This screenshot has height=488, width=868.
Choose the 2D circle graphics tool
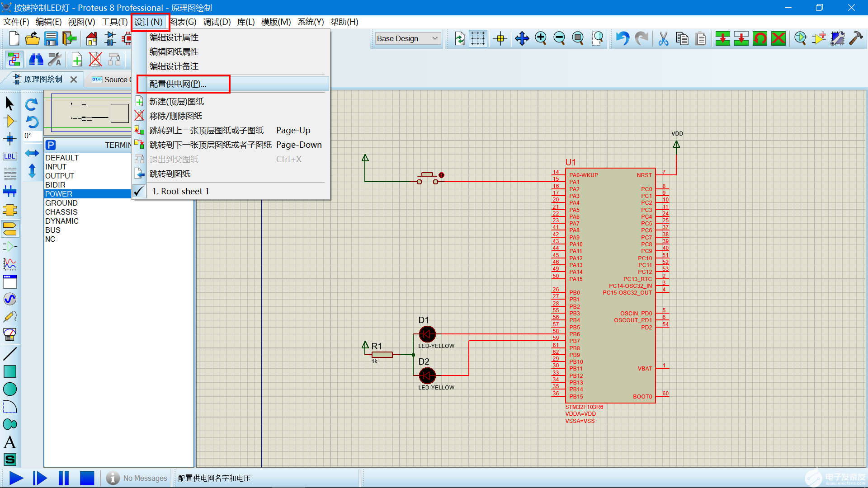coord(10,389)
